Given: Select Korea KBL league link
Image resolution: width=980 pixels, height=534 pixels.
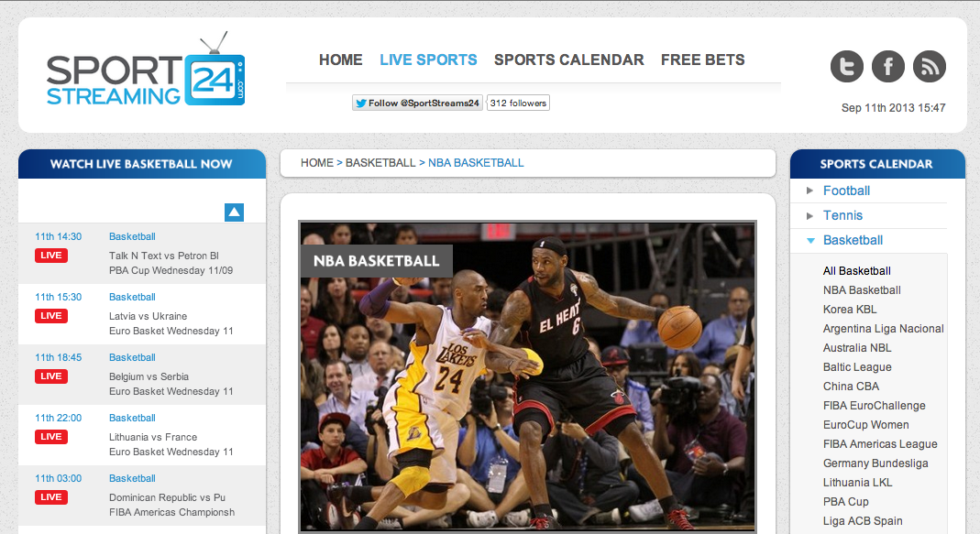Looking at the screenshot, I should 850,310.
